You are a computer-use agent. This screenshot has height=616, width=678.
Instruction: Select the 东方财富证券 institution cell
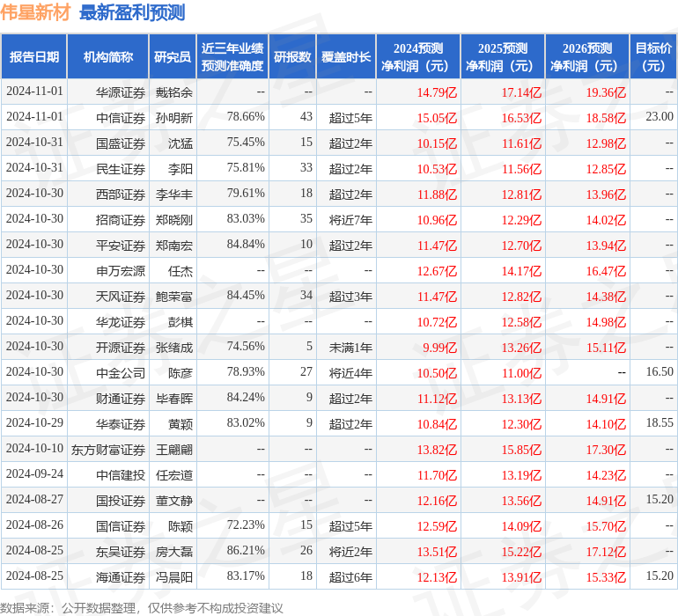pyautogui.click(x=108, y=450)
